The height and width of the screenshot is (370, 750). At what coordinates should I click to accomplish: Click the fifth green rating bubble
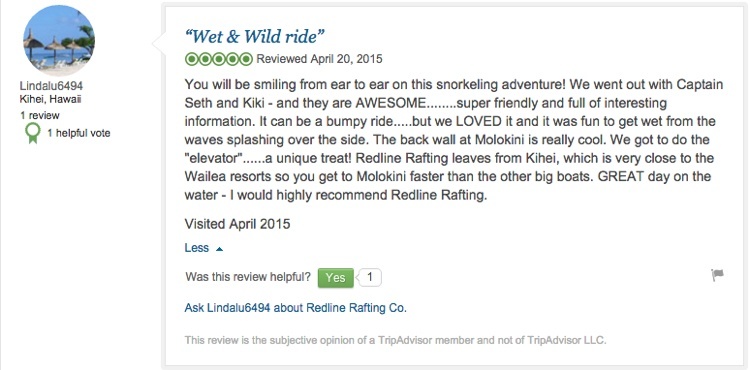coord(246,59)
